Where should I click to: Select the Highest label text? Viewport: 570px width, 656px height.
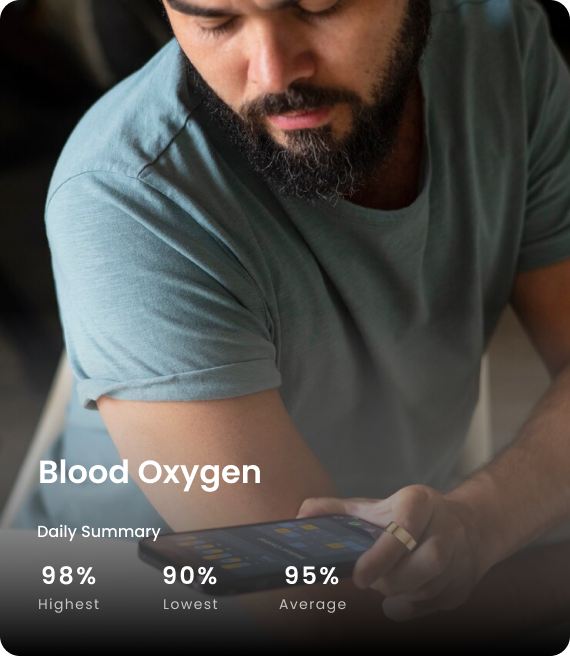[69, 604]
